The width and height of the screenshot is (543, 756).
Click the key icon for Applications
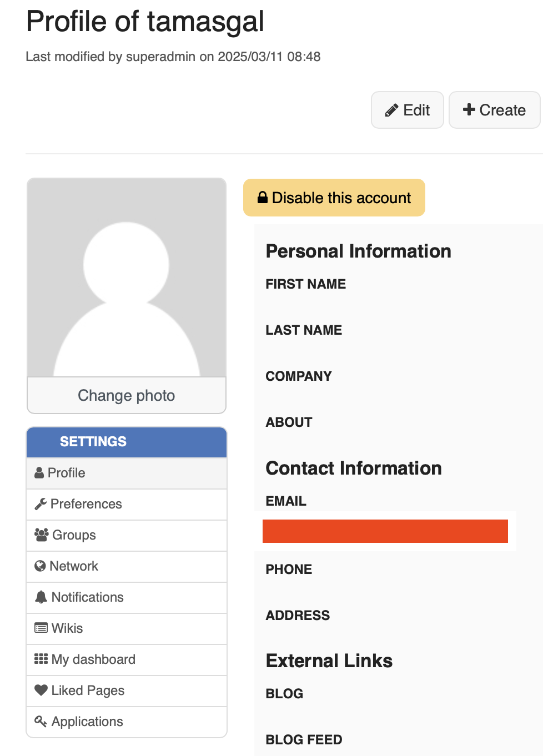click(x=41, y=721)
